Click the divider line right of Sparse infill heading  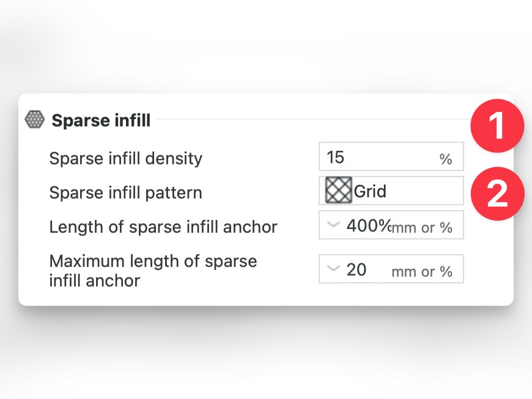coord(306,119)
